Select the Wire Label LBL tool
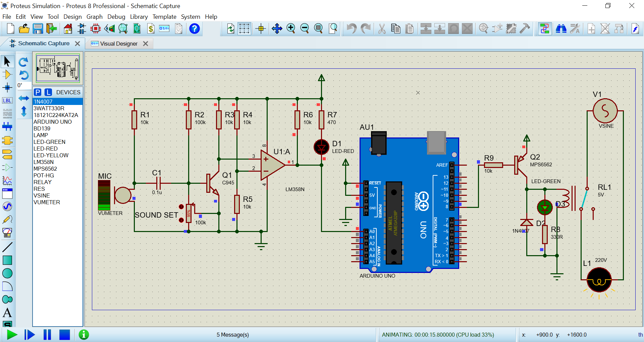 tap(7, 101)
